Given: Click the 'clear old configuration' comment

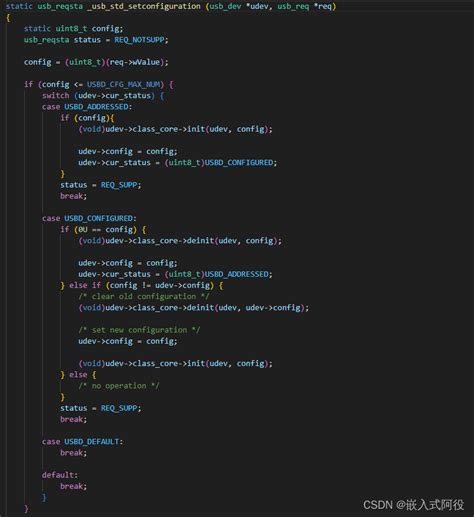Looking at the screenshot, I should tap(144, 296).
